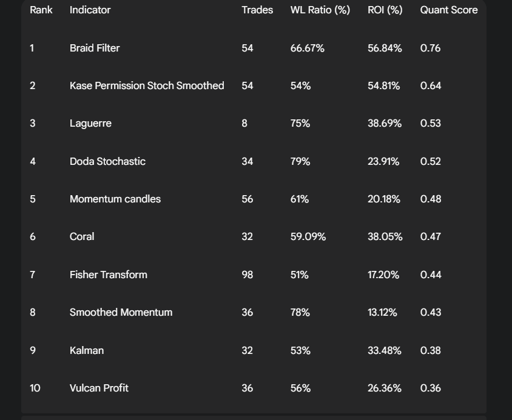Click the Coral indicator name
Image resolution: width=512 pixels, height=420 pixels.
click(82, 236)
